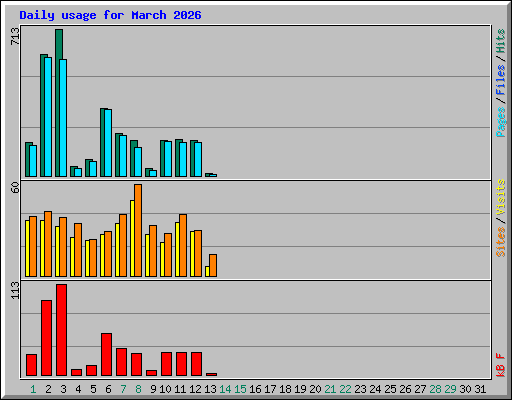Click day 25 axis label
The image size is (512, 400).
(390, 389)
